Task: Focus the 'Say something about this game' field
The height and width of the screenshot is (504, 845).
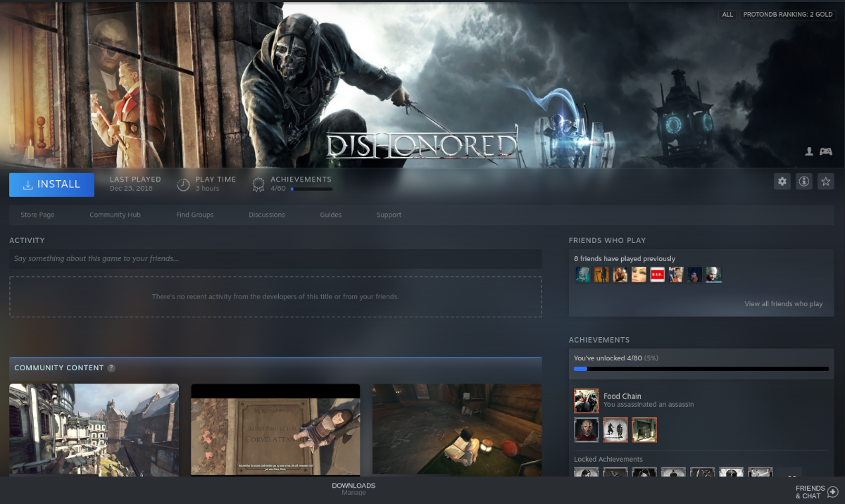Action: pos(275,259)
